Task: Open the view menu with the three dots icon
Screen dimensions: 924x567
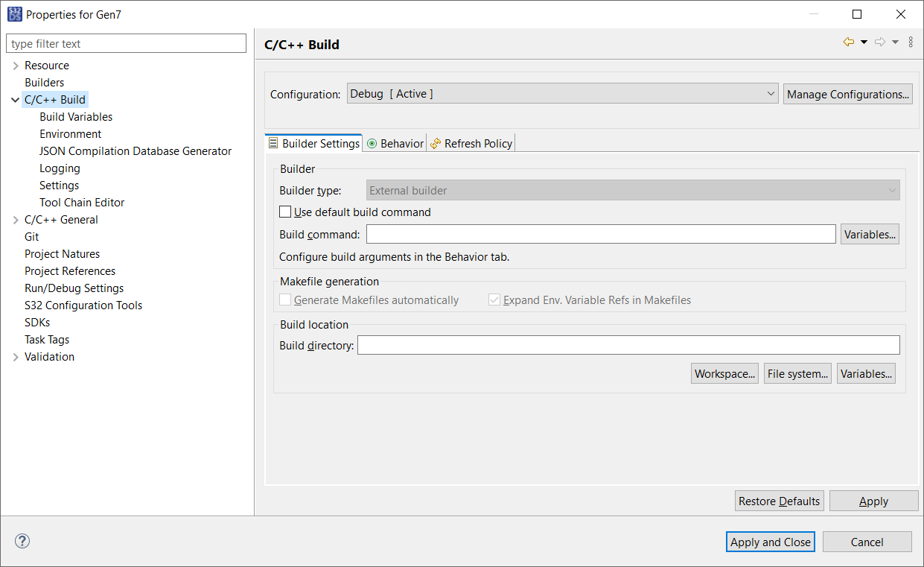Action: 911,42
